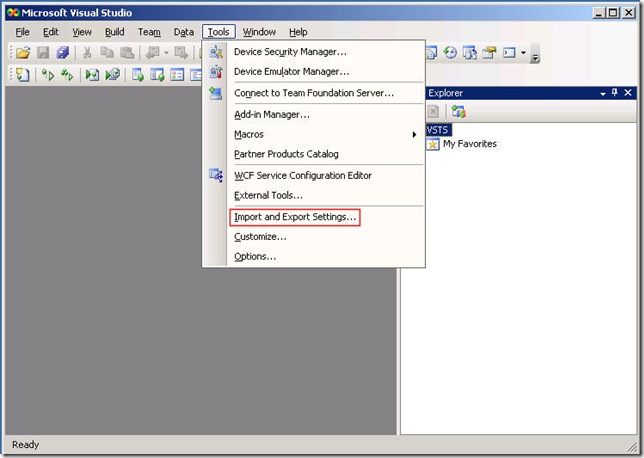
Task: Open the Build menu
Action: (115, 32)
